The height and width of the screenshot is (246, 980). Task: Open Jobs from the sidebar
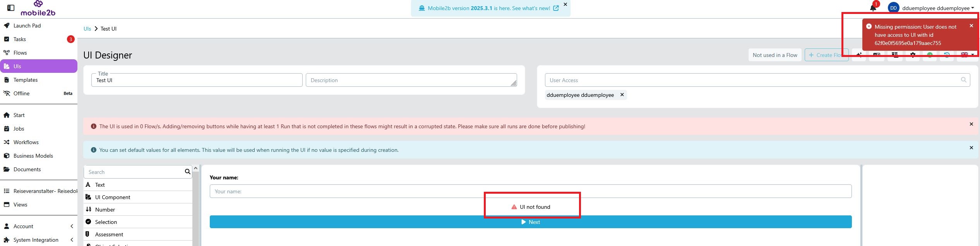(39, 129)
